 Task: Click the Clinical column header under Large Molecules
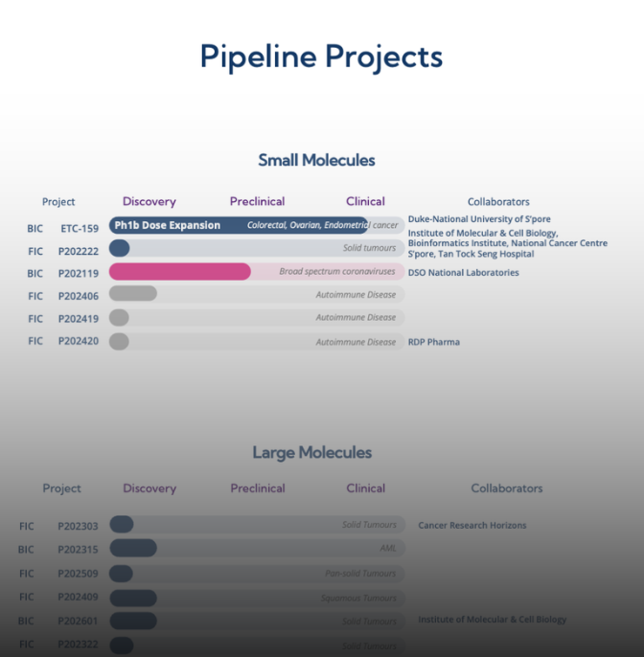click(x=365, y=488)
